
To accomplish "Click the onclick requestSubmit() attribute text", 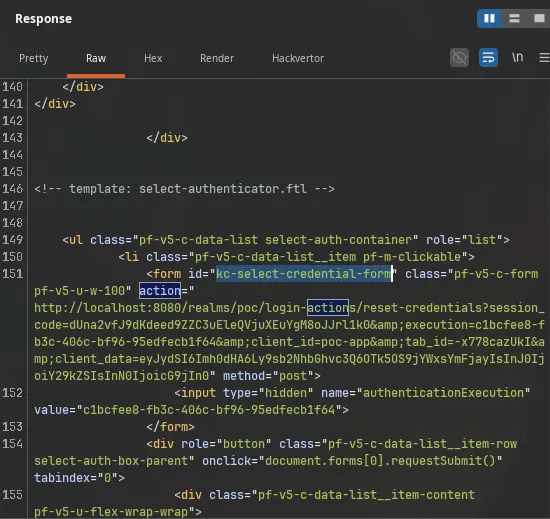I will (x=352, y=461).
